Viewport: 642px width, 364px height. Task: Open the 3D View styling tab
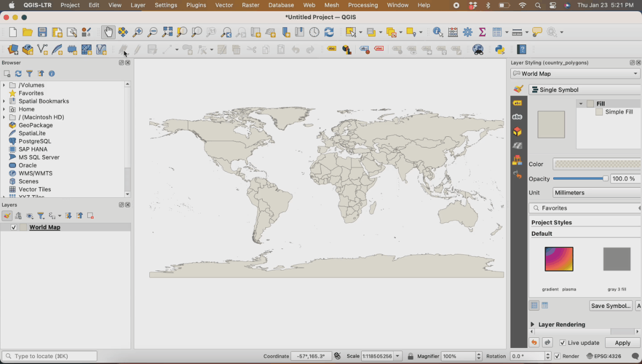pyautogui.click(x=517, y=131)
